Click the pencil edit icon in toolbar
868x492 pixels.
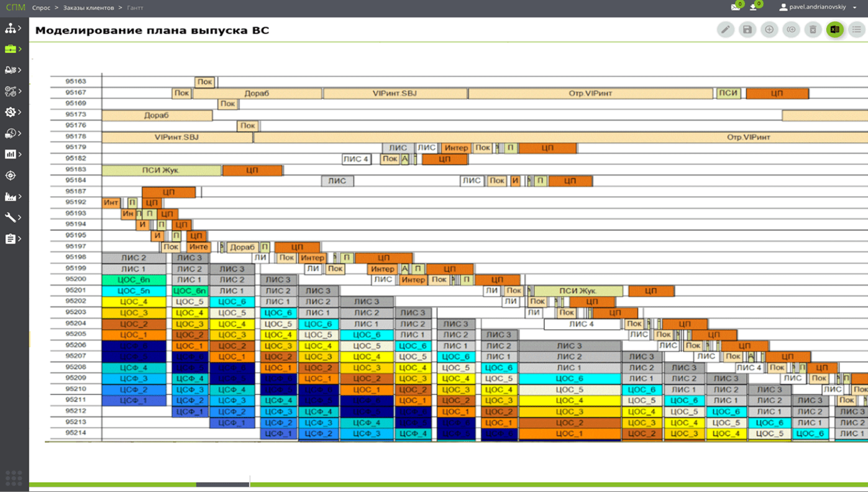click(726, 30)
